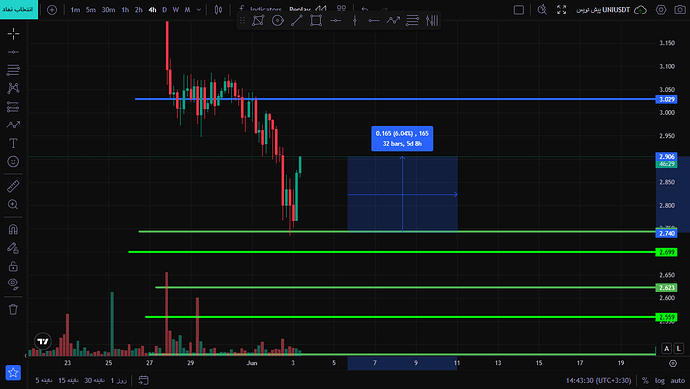Viewport: 690px width, 389px height.
Task: Switch to the 2h timeframe
Action: coord(139,10)
